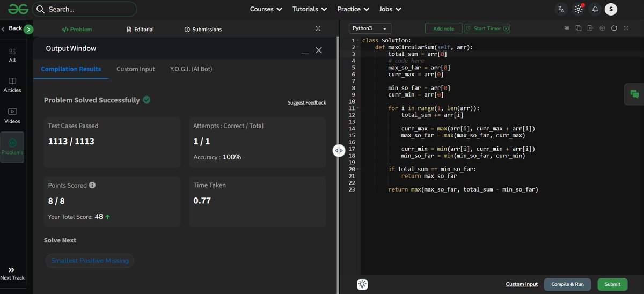Go Back using the left sidebar link

12,28
